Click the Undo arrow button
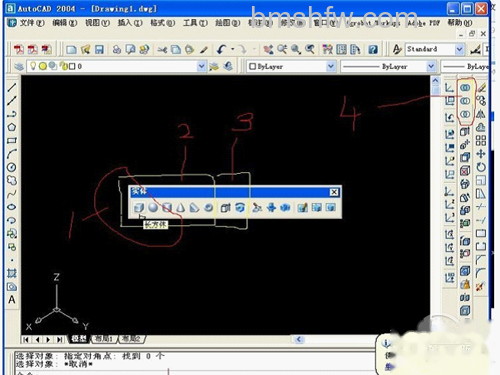This screenshot has width=500, height=375. (x=221, y=50)
